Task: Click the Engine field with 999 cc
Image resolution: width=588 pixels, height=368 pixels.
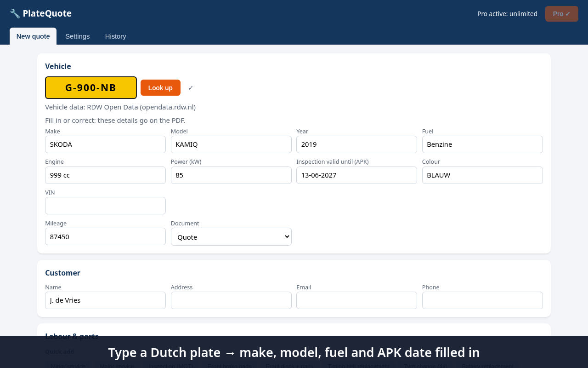Action: [x=105, y=175]
